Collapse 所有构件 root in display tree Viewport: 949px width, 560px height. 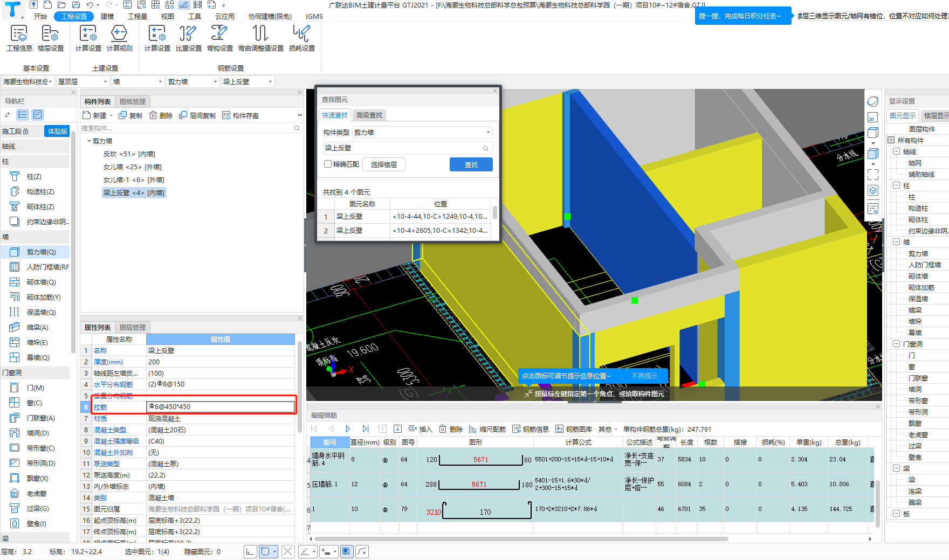[x=891, y=140]
